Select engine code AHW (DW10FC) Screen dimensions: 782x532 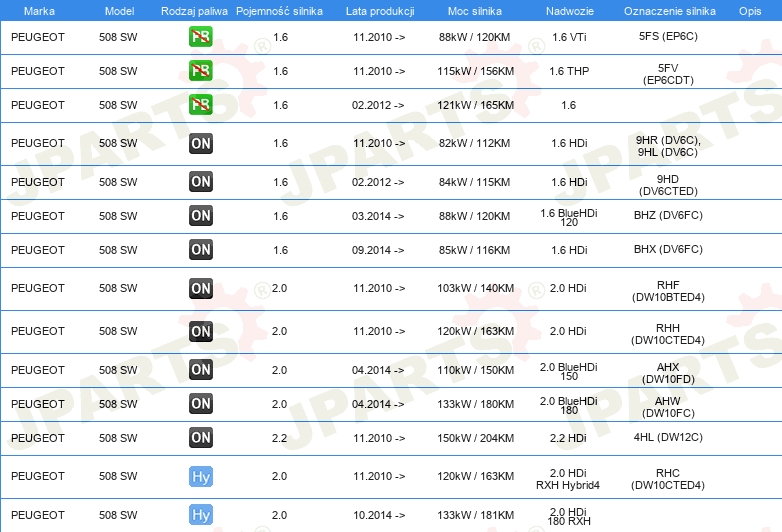[x=668, y=407]
